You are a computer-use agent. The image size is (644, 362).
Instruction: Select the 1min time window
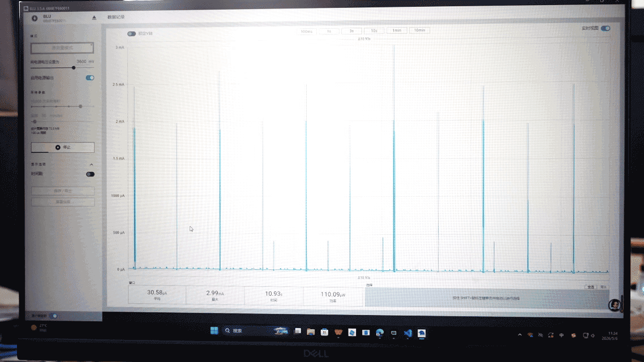tap(397, 31)
